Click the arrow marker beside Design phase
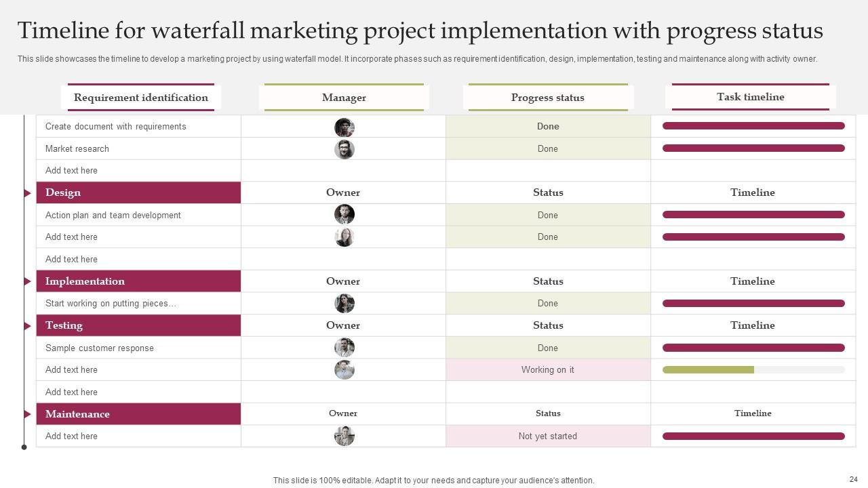Screen dimensions: 868x488 [28, 193]
